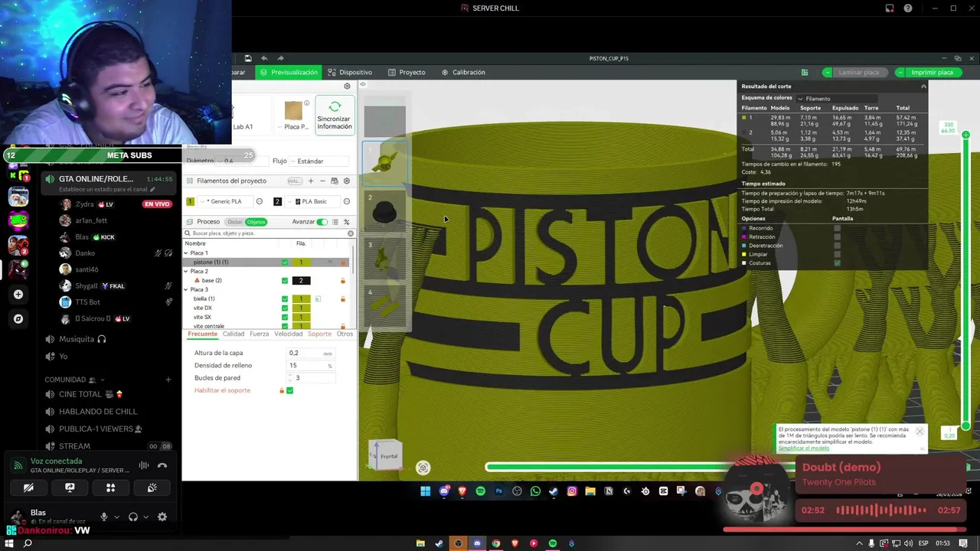The height and width of the screenshot is (551, 980).
Task: Click the object search field
Action: pyautogui.click(x=268, y=233)
